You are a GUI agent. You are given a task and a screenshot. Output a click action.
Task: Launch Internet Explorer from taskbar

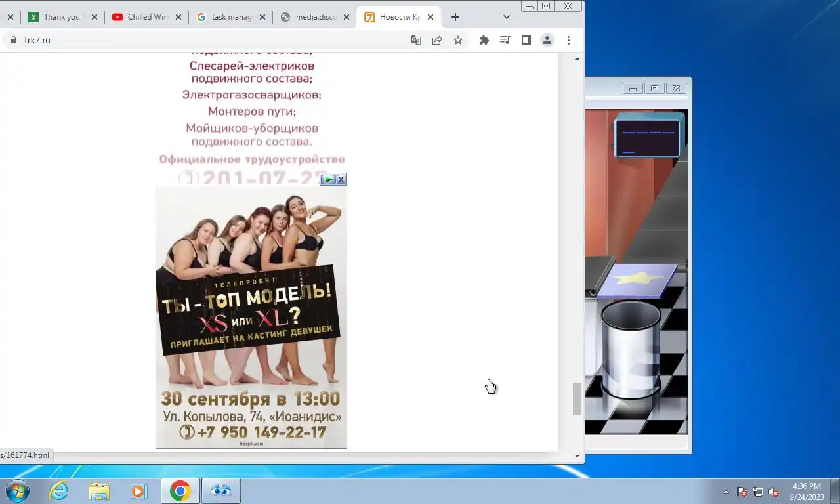click(x=59, y=491)
